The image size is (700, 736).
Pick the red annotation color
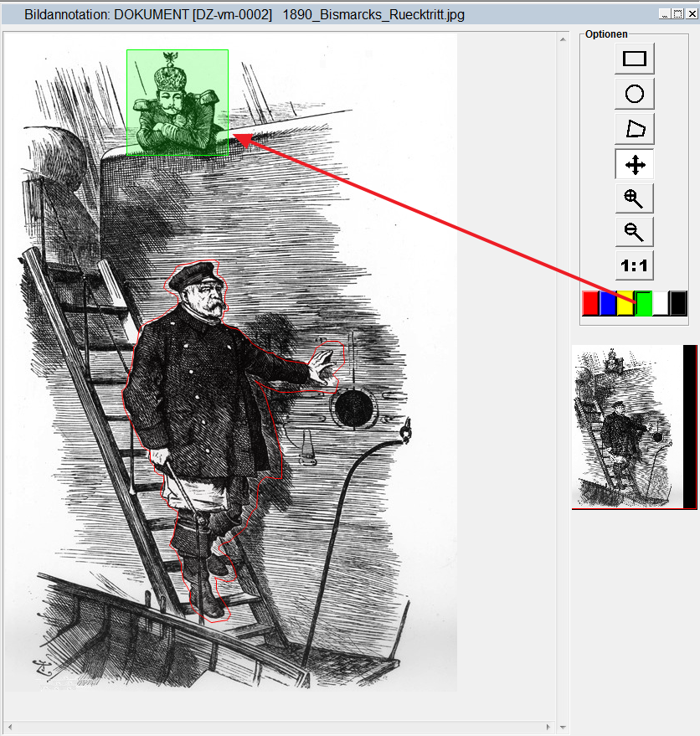click(x=590, y=303)
